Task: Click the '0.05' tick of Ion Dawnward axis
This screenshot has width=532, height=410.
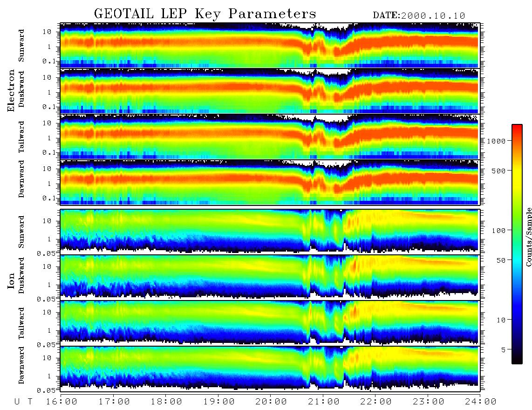Action: pos(46,390)
